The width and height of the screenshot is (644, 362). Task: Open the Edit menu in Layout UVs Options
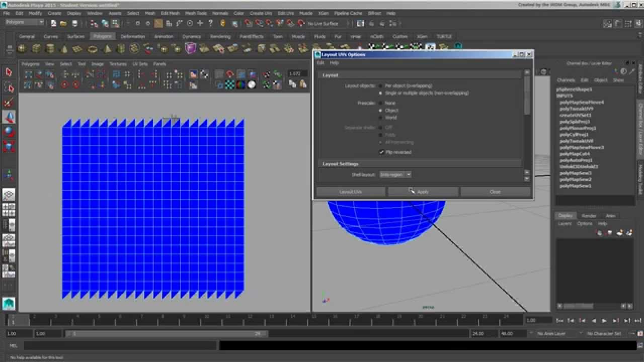[x=320, y=63]
